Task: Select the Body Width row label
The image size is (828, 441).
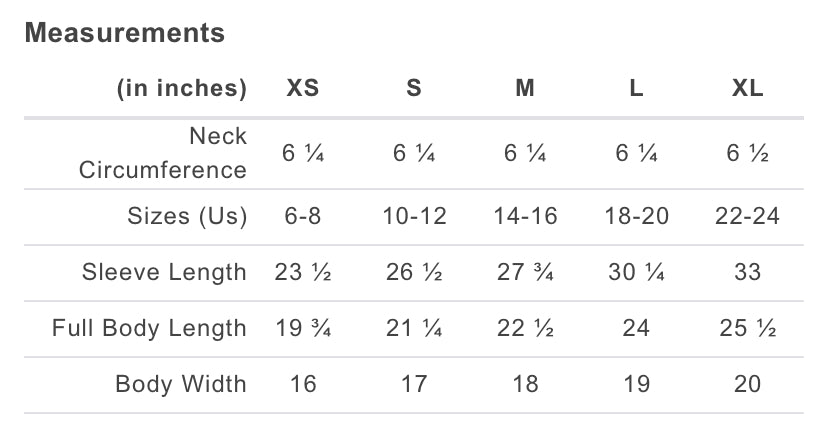Action: tap(180, 384)
